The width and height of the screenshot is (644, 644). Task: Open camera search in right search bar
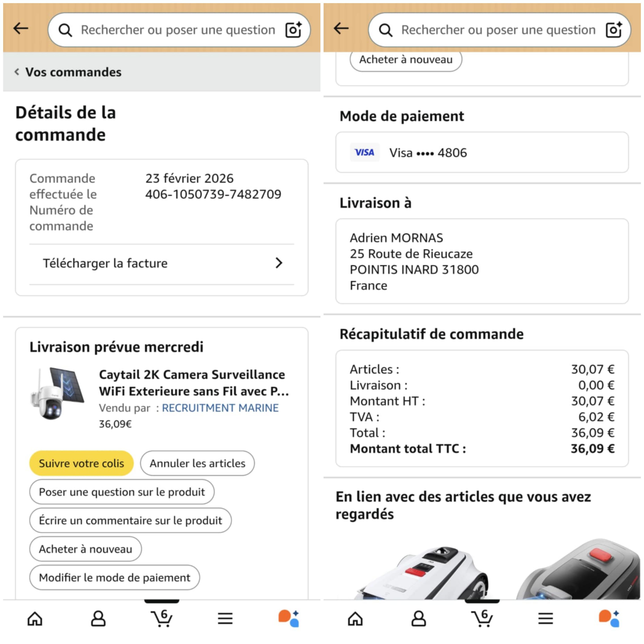[x=614, y=30]
